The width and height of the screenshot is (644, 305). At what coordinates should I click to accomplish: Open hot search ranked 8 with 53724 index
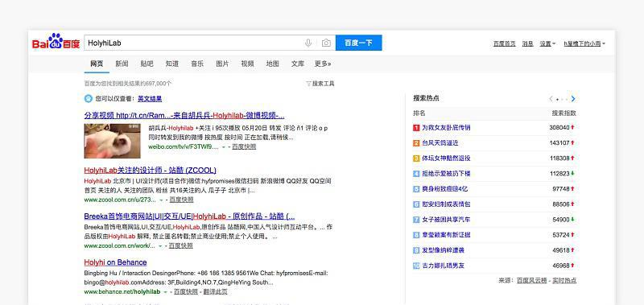pos(446,235)
